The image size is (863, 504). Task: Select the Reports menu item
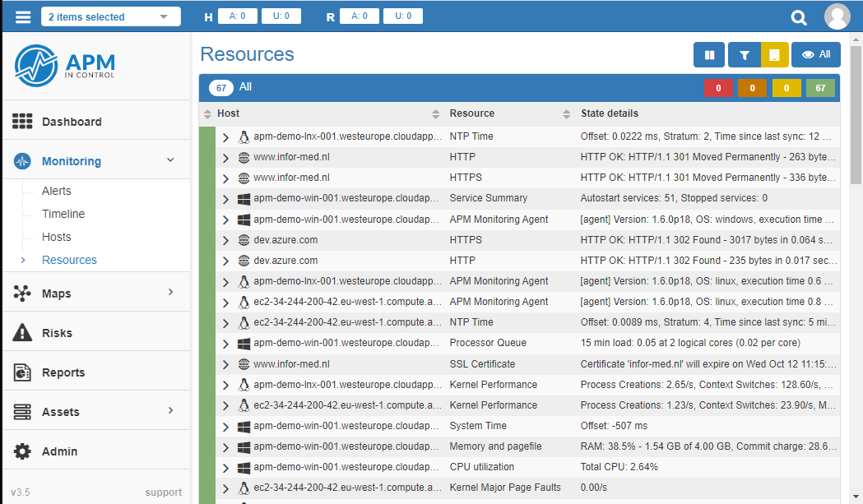63,372
